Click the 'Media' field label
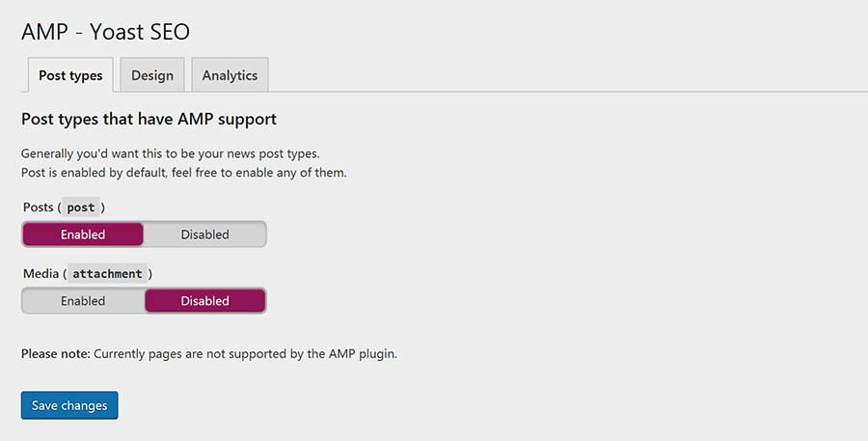Viewport: 868px width, 441px height. pyautogui.click(x=41, y=274)
